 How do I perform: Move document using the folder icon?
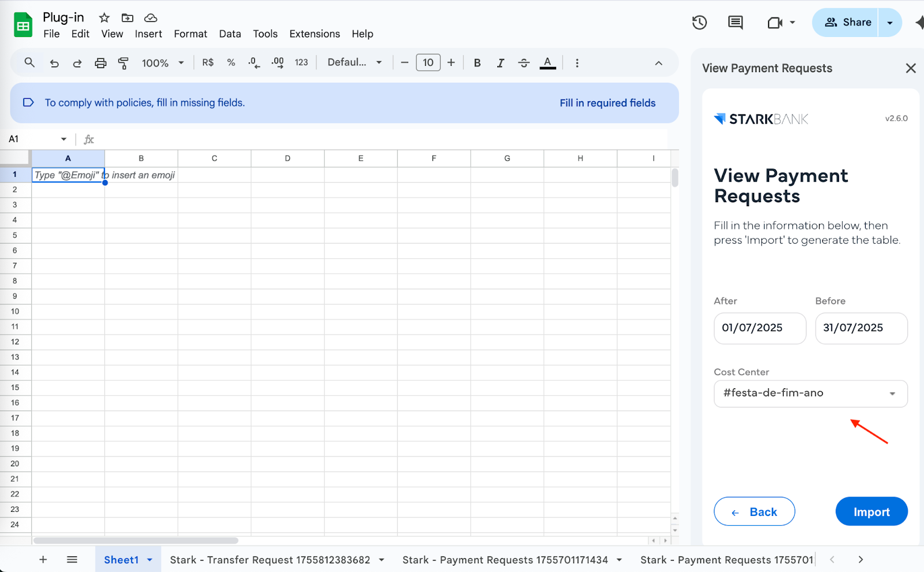click(128, 18)
